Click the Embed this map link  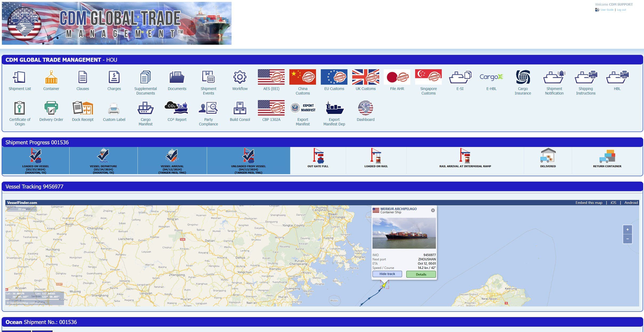pyautogui.click(x=589, y=203)
